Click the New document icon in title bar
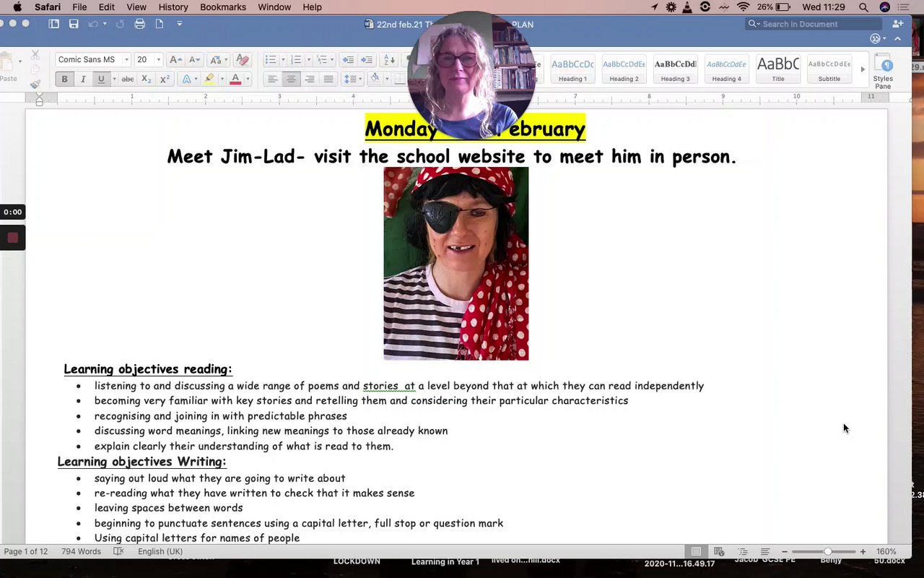 click(160, 24)
